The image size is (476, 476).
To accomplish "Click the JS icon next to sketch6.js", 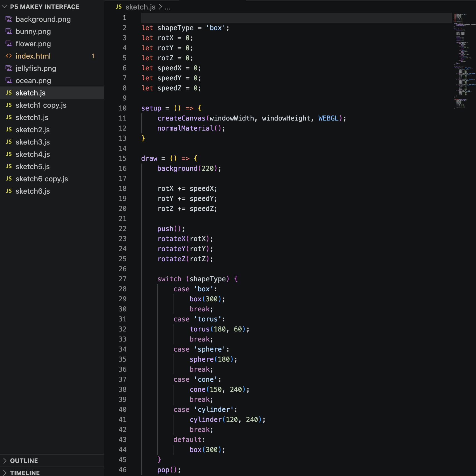I will pos(9,191).
